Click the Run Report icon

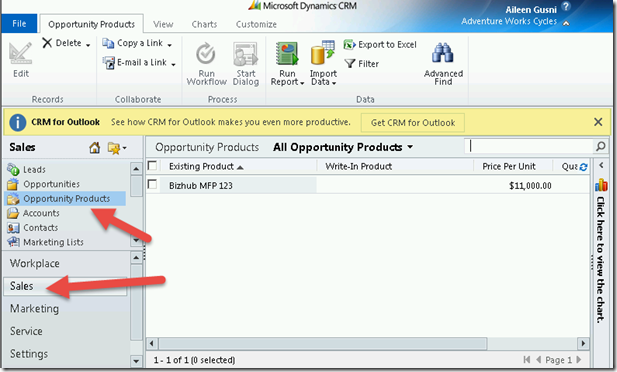(287, 53)
